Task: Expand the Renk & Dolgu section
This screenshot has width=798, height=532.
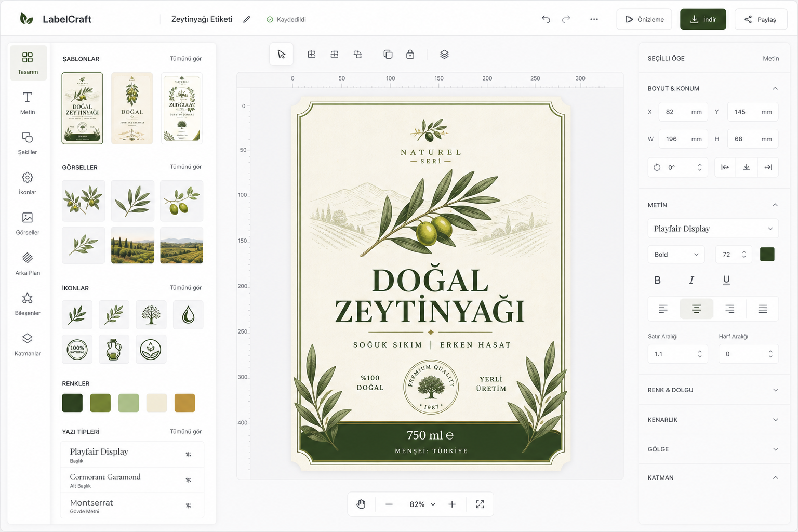Action: pyautogui.click(x=713, y=390)
